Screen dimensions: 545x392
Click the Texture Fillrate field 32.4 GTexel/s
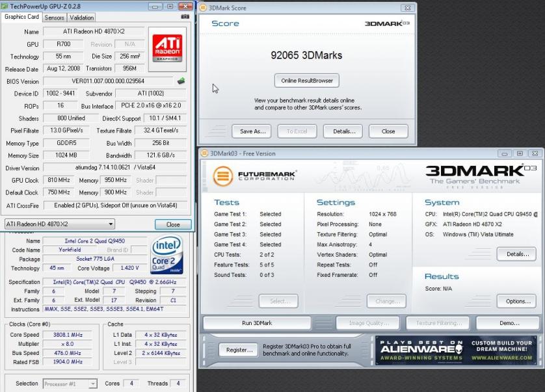pos(161,131)
